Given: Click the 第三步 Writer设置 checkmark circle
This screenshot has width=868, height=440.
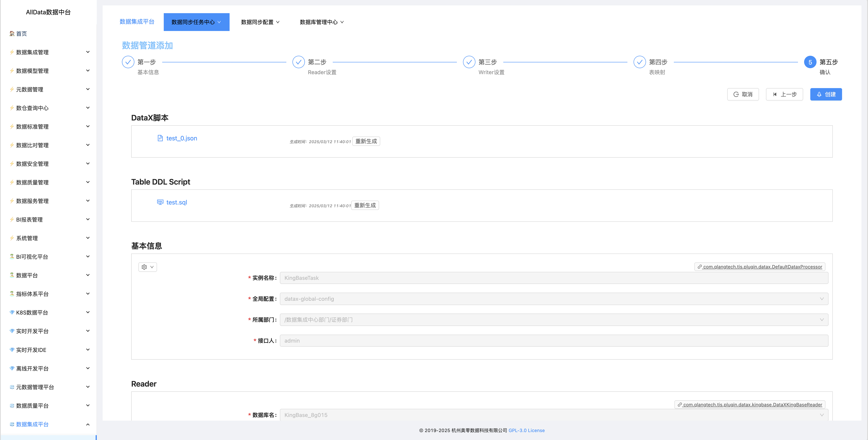Looking at the screenshot, I should point(469,62).
